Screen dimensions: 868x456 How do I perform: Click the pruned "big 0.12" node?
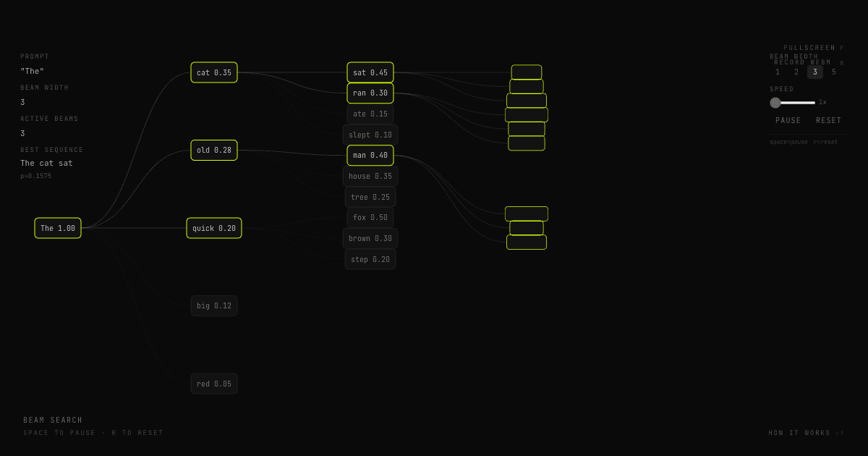click(213, 305)
